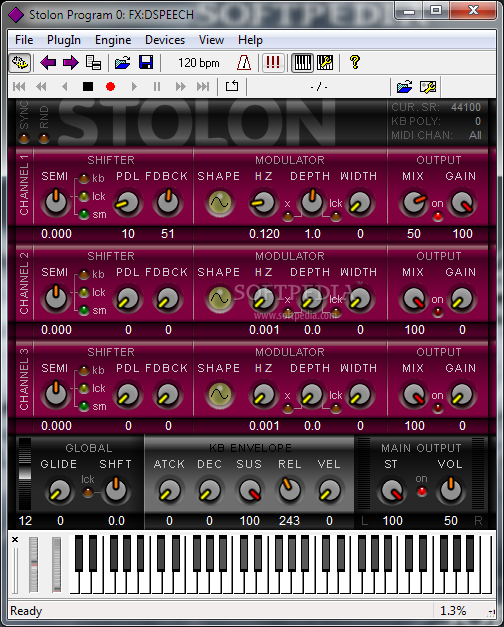Skip to end in the transport bar

[x=203, y=87]
